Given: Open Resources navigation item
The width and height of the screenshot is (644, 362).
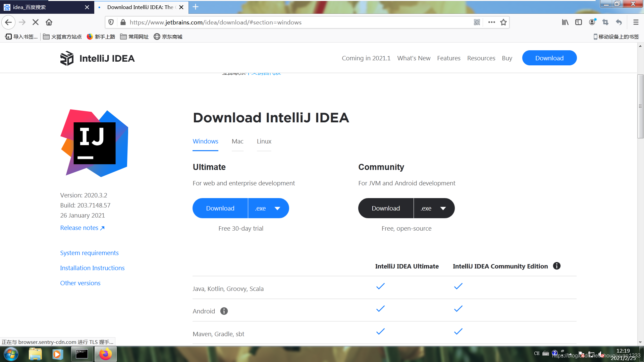Looking at the screenshot, I should click(x=481, y=58).
